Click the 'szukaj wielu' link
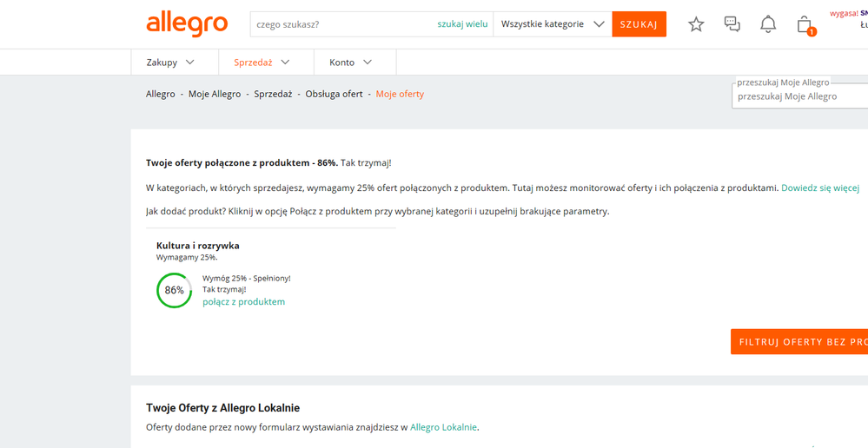This screenshot has width=868, height=448. click(463, 24)
